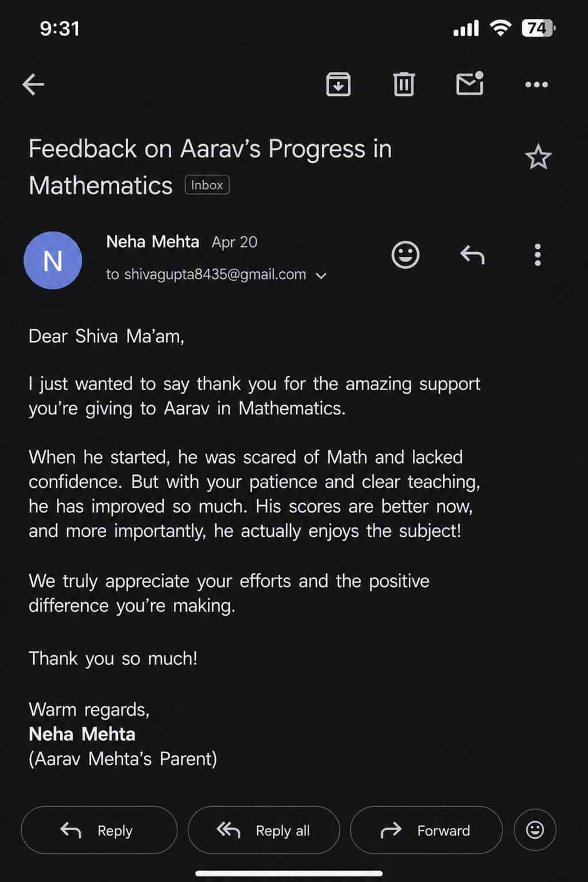Tap the Forward button
Screen dimensions: 588x882
[426, 830]
